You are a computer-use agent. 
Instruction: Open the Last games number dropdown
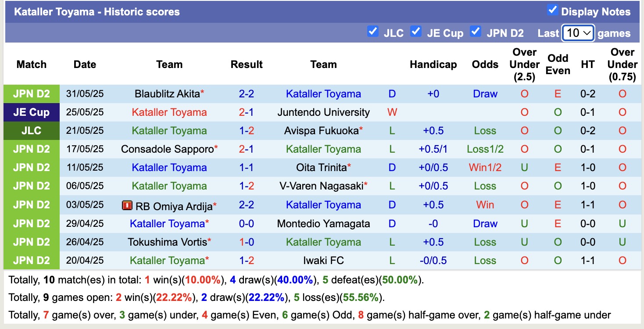[x=578, y=32]
